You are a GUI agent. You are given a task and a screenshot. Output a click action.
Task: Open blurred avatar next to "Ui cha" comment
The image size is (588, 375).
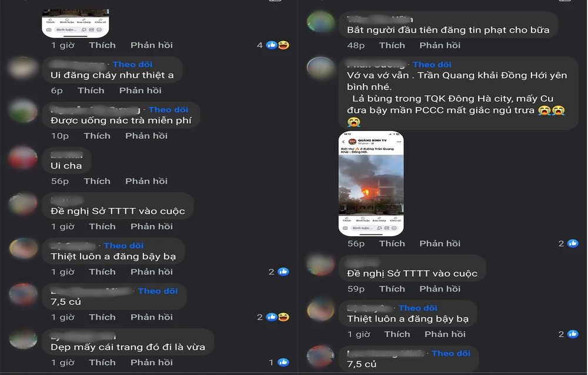pos(23,158)
